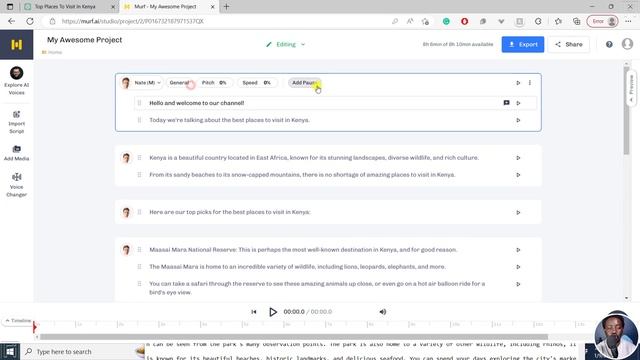
Task: Open Voice Changer tool
Action: pyautogui.click(x=16, y=184)
